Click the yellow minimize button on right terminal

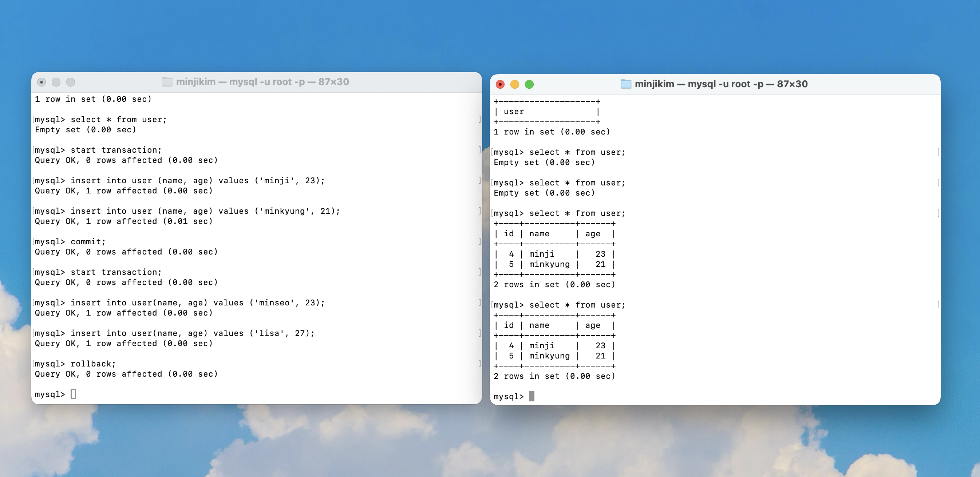click(x=515, y=84)
